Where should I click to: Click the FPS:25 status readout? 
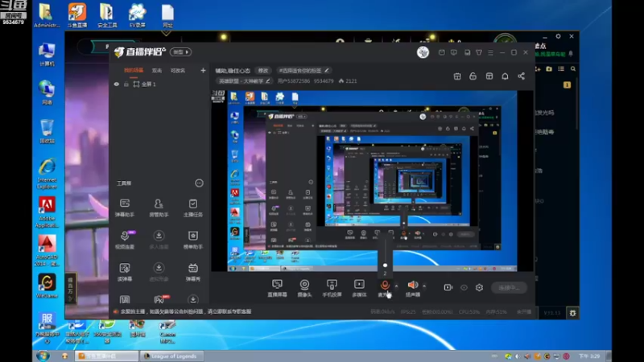408,312
